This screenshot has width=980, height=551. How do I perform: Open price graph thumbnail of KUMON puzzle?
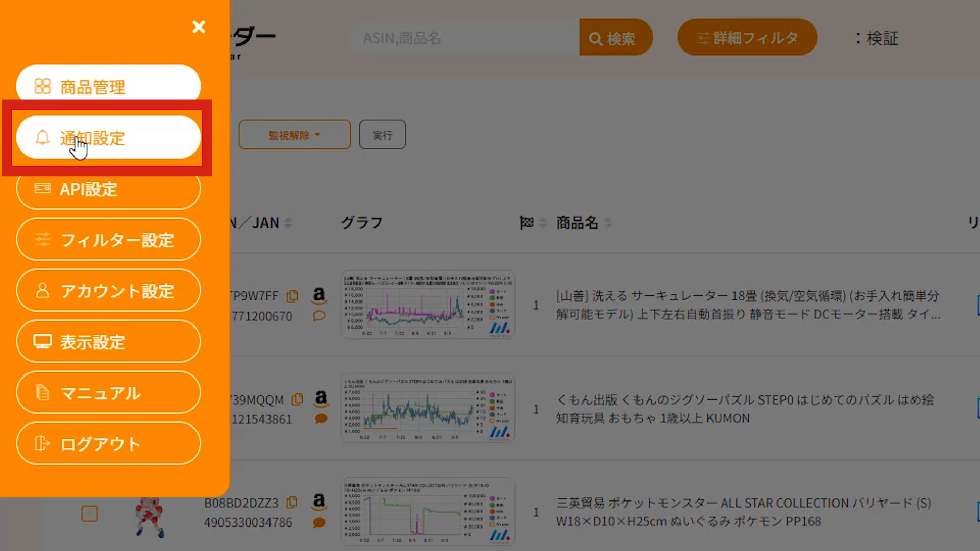pos(428,408)
